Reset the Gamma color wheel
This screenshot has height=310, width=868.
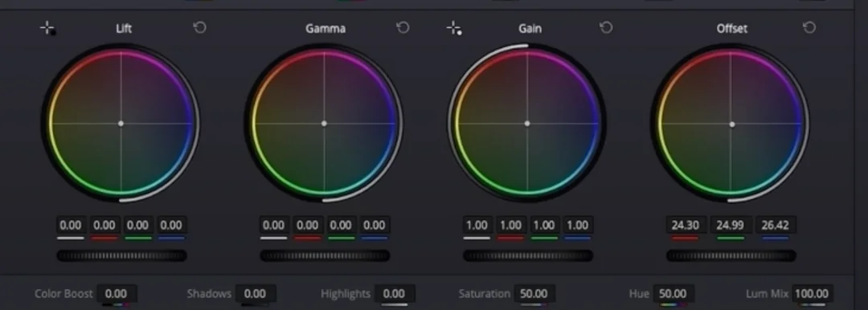403,27
